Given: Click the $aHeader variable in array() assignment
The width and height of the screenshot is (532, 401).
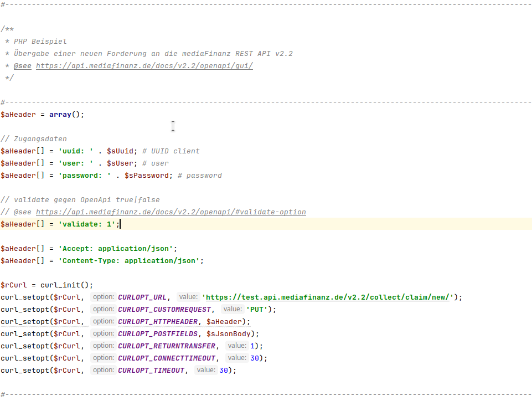Looking at the screenshot, I should tap(18, 115).
